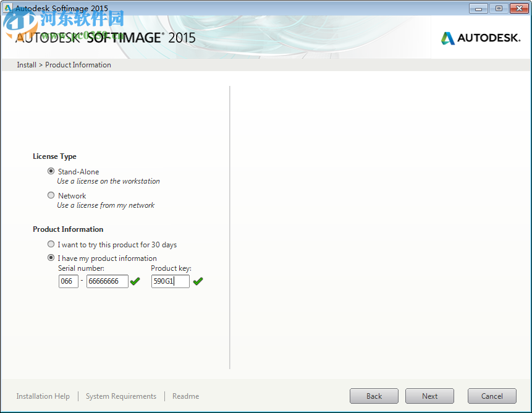Click the Product Information breadcrumb label
Screen dimensions: 532x413
tap(78, 64)
